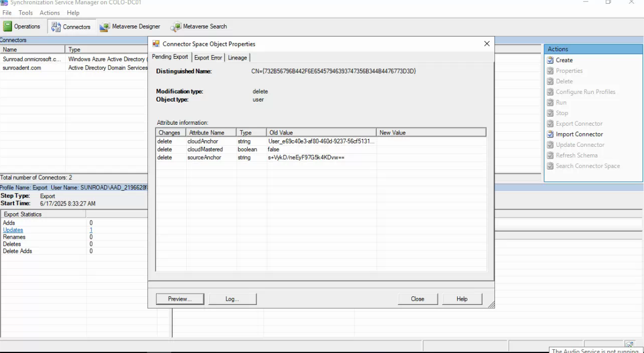Select Refresh Schema action
The height and width of the screenshot is (353, 644).
(x=577, y=155)
